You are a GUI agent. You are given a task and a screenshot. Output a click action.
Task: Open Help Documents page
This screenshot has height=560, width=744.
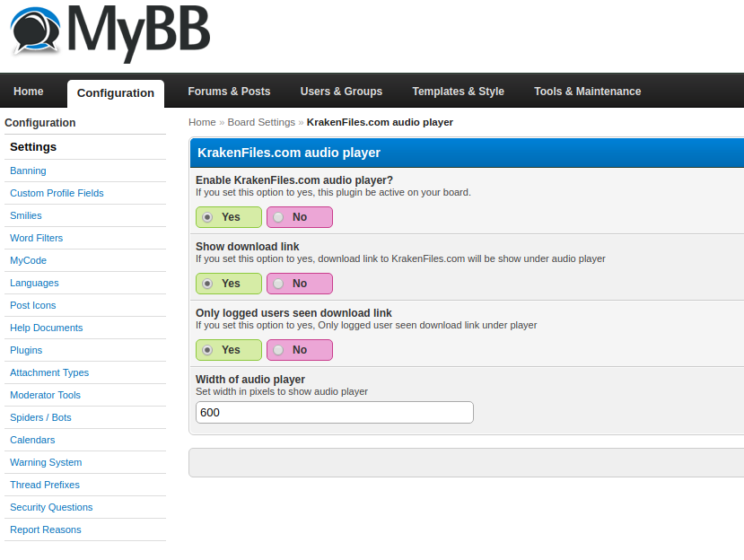pos(46,328)
